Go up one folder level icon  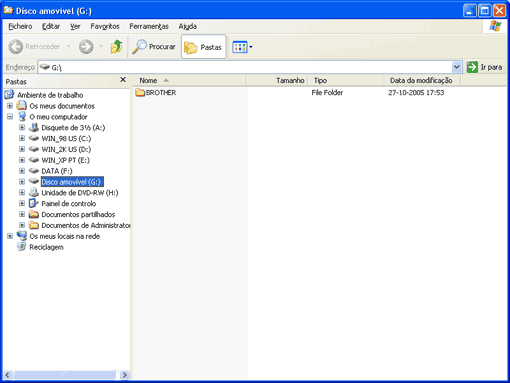tap(117, 47)
